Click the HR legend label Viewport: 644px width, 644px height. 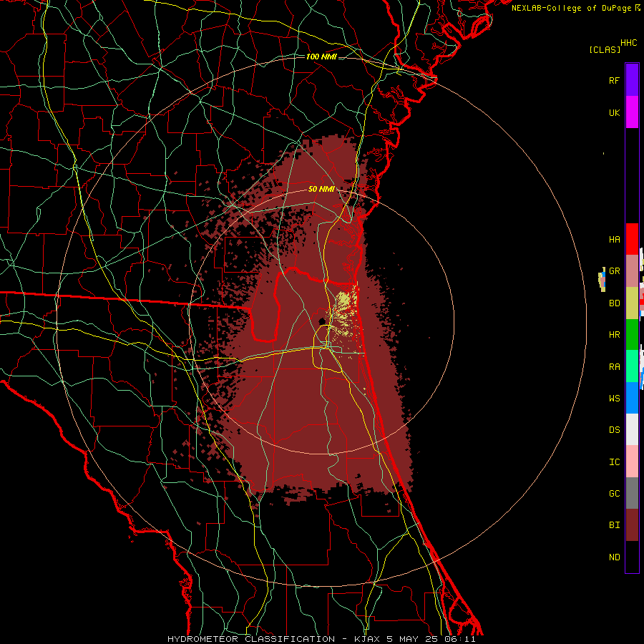tap(614, 335)
